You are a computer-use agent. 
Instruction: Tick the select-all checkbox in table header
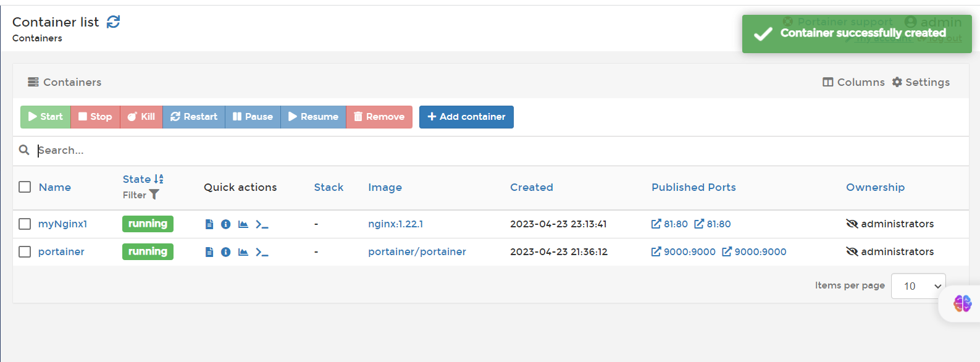pyautogui.click(x=25, y=187)
